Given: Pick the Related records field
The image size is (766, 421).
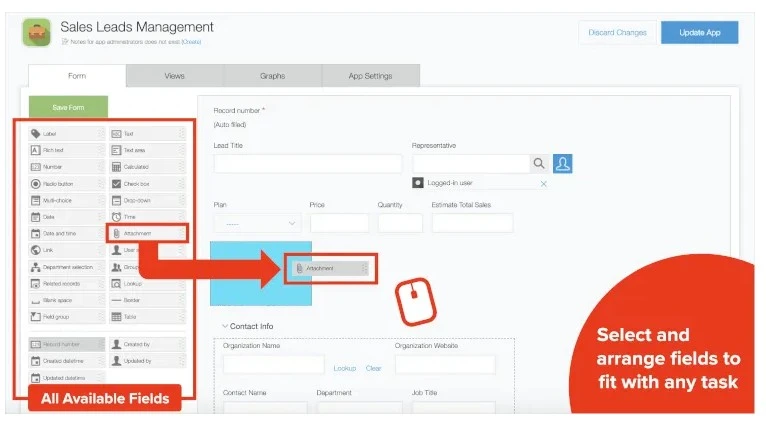Looking at the screenshot, I should tap(67, 284).
